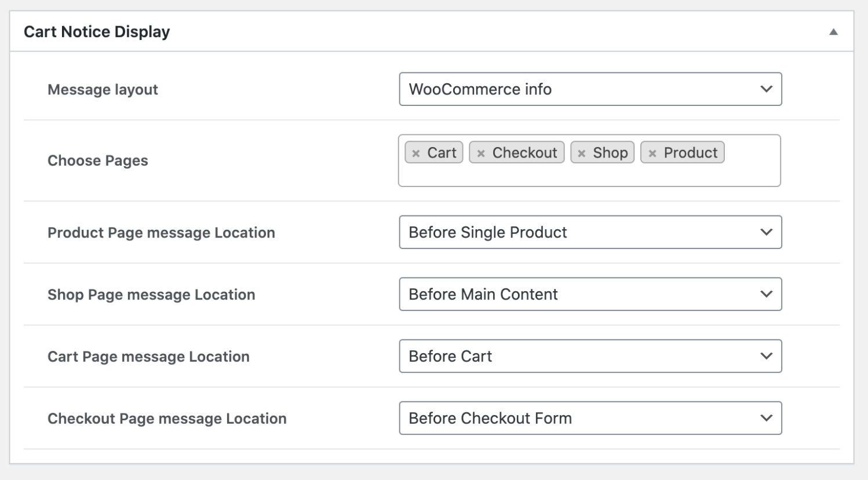Remove the Product page tag
Viewport: 868px width, 480px height.
point(653,152)
